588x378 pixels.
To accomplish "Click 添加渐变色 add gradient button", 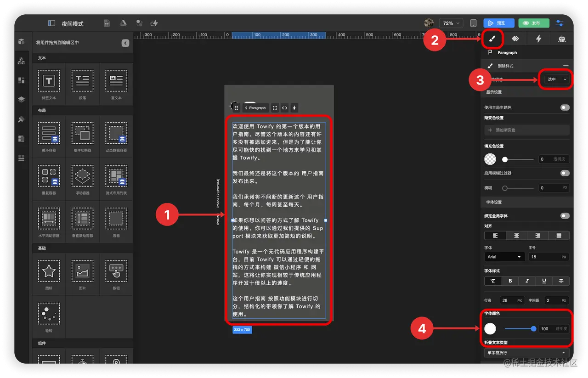I will click(x=527, y=130).
